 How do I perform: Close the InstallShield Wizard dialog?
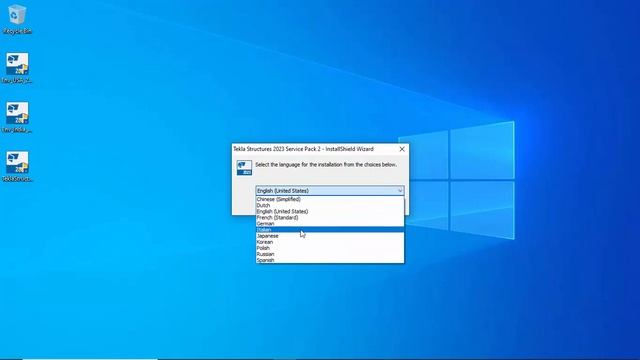[402, 149]
